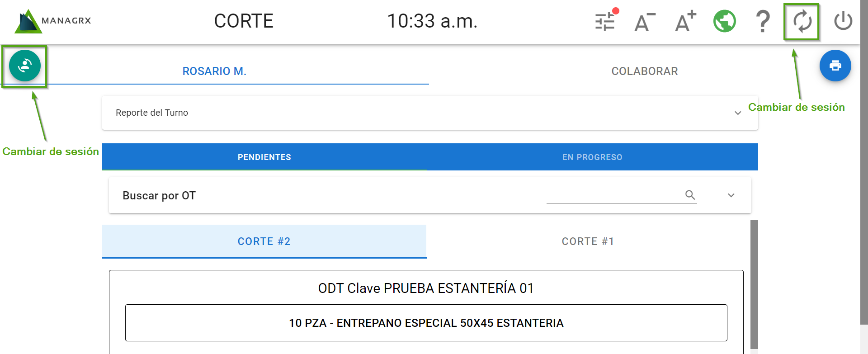Click the circular arrows session switch icon
Viewport: 868px width, 354px height.
(802, 21)
